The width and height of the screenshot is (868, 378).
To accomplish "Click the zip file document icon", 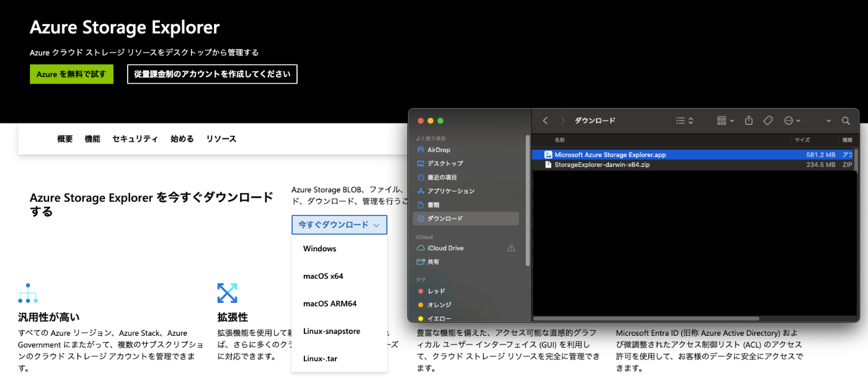I will (x=548, y=164).
